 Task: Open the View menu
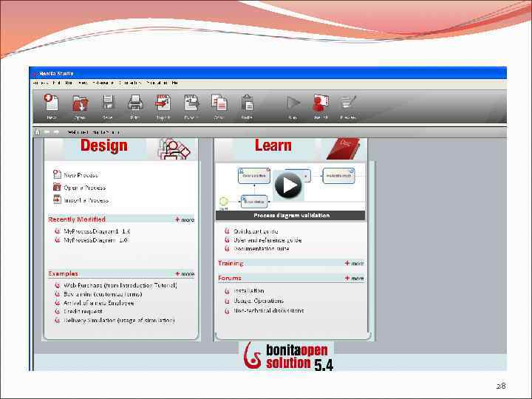(83, 83)
